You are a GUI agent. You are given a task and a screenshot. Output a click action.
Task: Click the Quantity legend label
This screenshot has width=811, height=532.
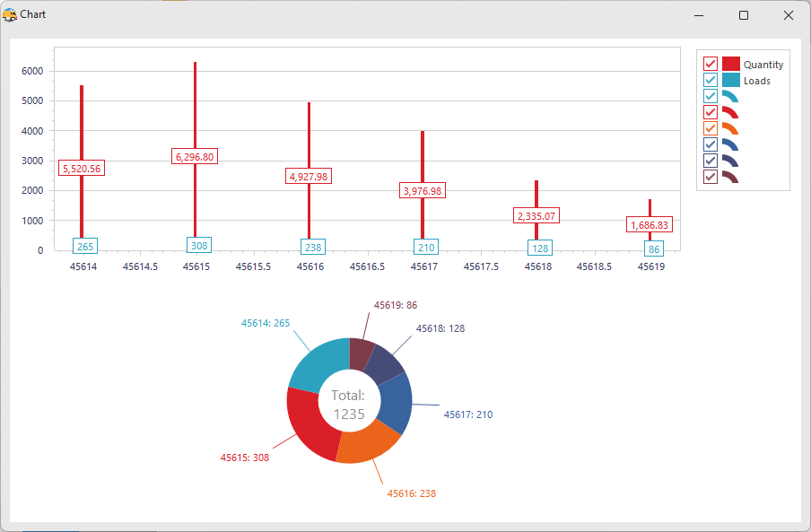click(763, 65)
